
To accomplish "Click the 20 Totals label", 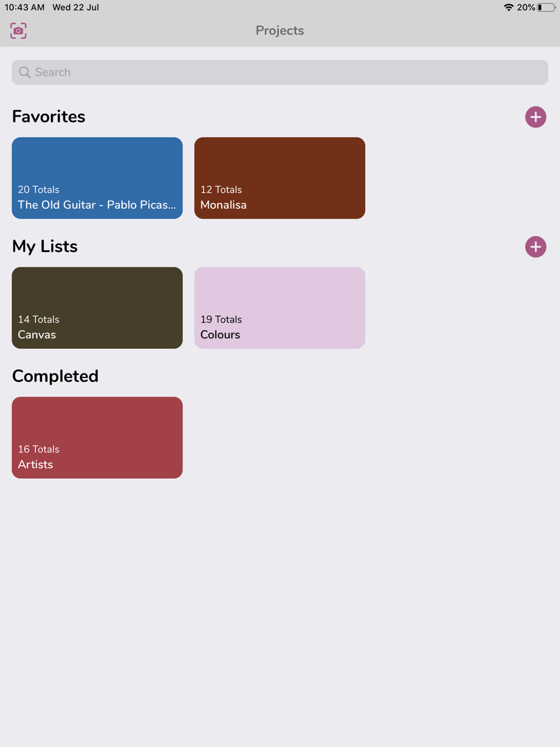I will pos(39,190).
